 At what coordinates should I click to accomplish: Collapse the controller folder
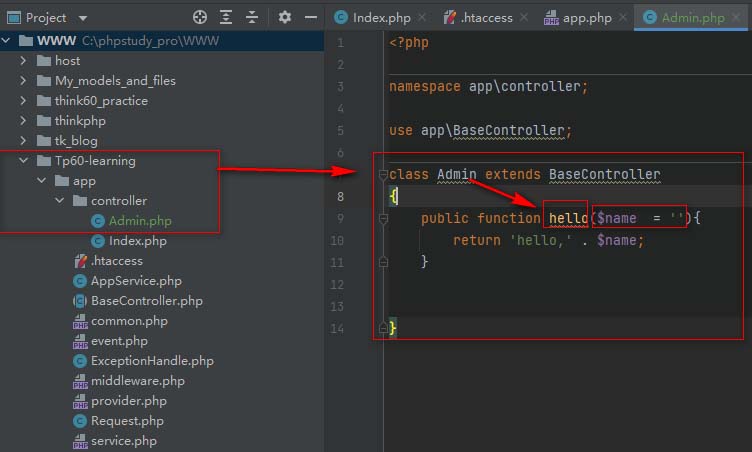(60, 201)
